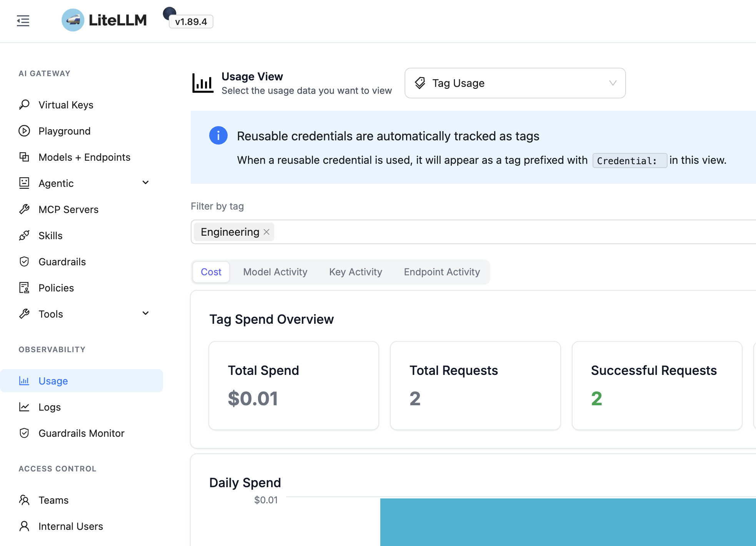Go to Guardrails page

(82, 261)
